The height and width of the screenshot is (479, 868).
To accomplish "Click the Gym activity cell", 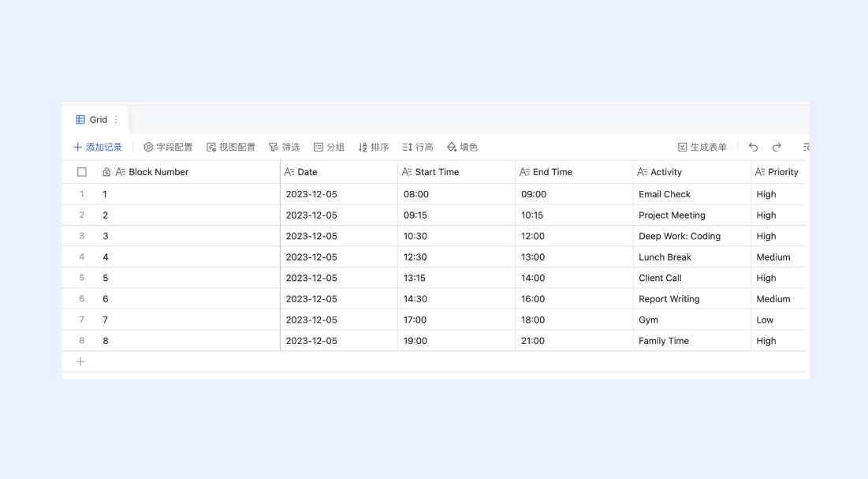I will coord(692,320).
